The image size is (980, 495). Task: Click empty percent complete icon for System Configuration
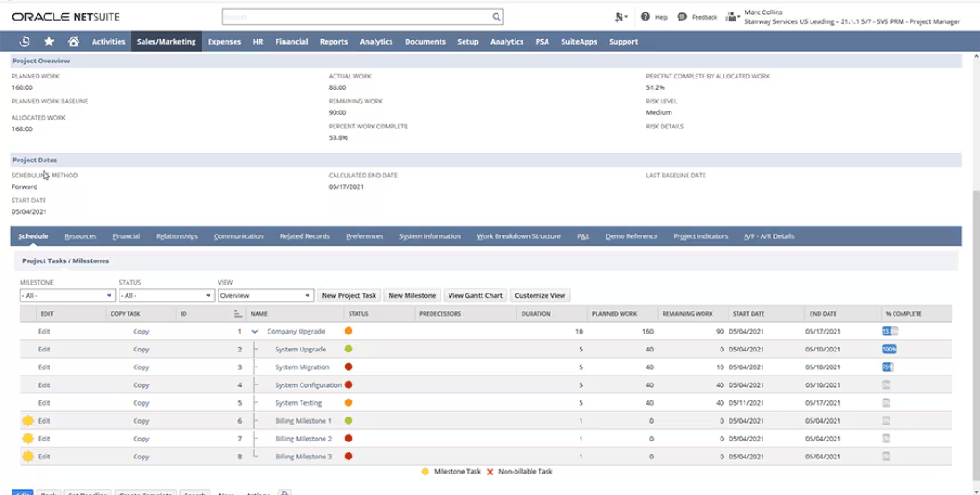pos(885,385)
